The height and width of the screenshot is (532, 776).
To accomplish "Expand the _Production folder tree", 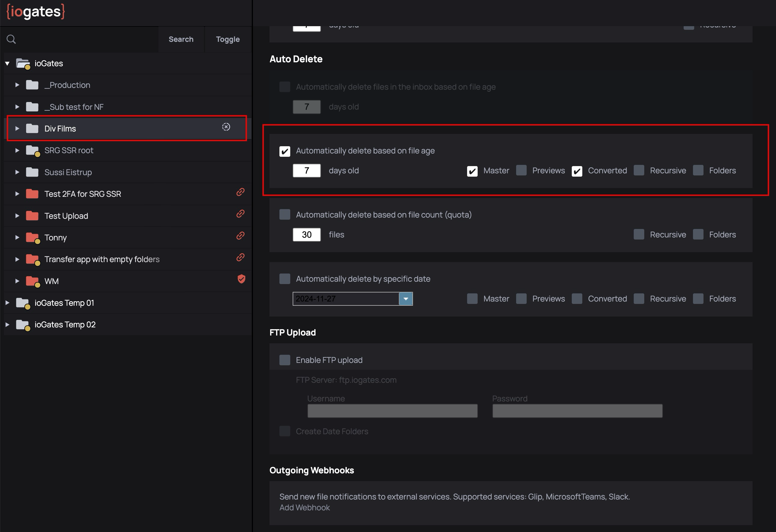I will point(17,85).
